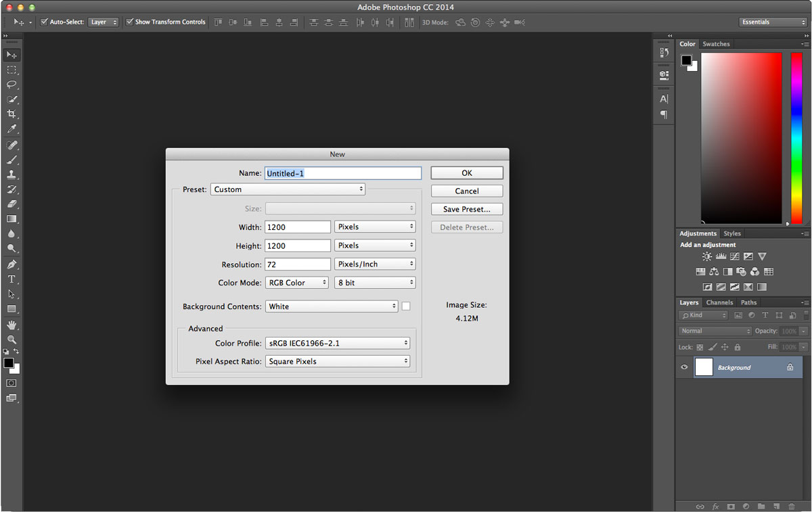812x512 pixels.
Task: Select the Horizontal Type tool
Action: [12, 279]
